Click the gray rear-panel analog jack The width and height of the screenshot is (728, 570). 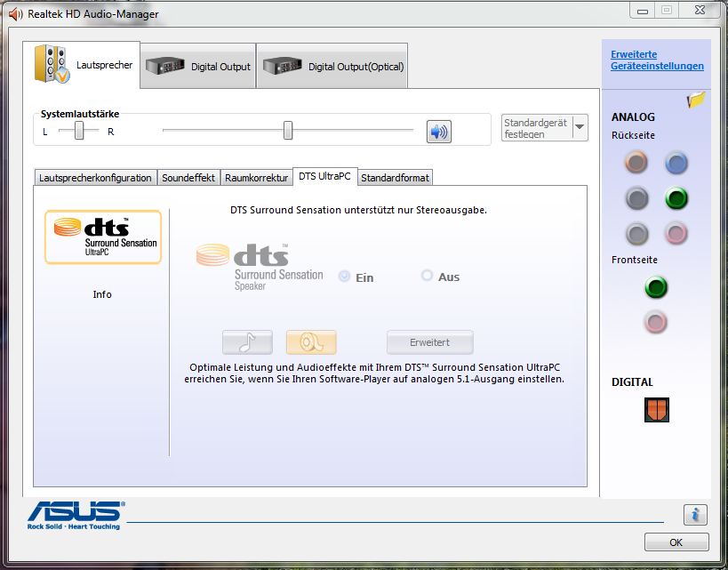pyautogui.click(x=636, y=234)
